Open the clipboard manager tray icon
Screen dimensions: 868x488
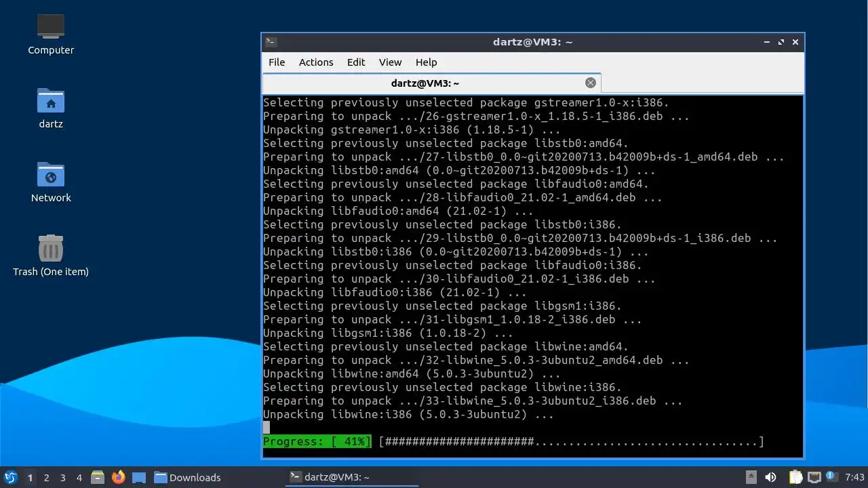[795, 477]
